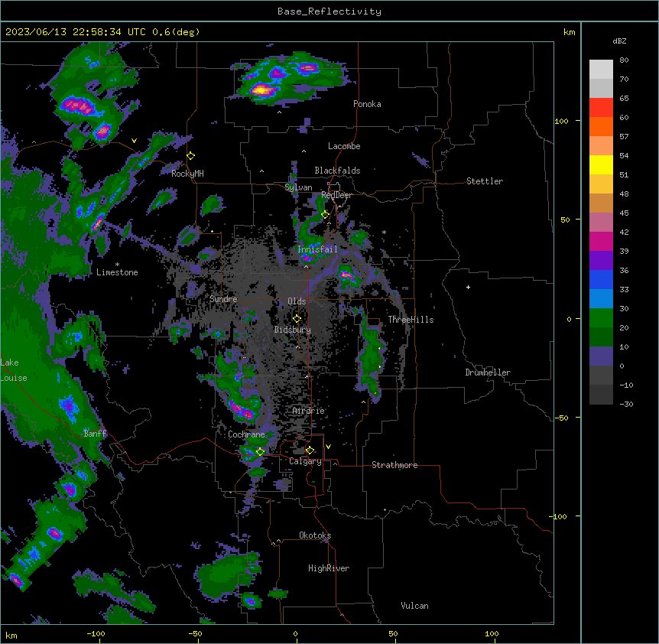Image resolution: width=659 pixels, height=644 pixels.
Task: Select the orange 57-60 dBZ legend swatch
Action: [x=601, y=126]
